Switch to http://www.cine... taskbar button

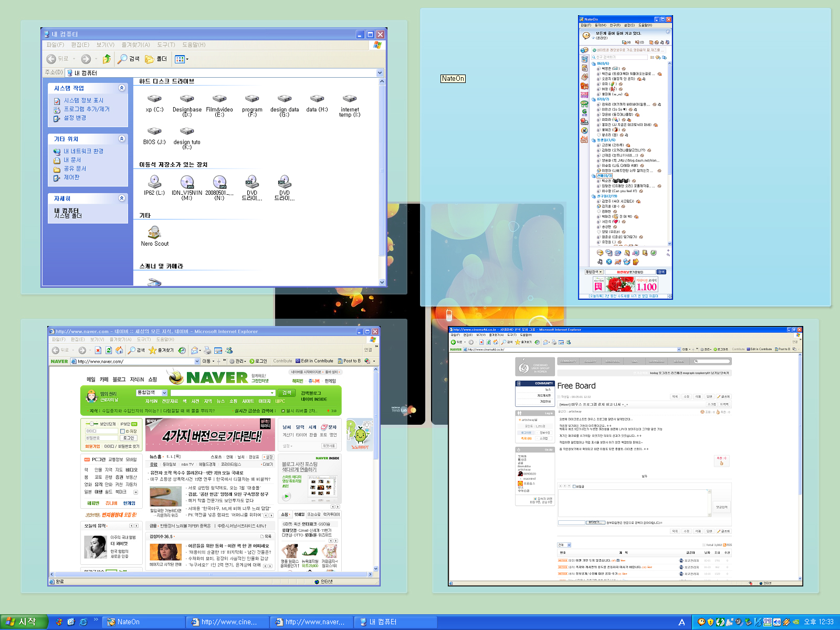tap(228, 622)
